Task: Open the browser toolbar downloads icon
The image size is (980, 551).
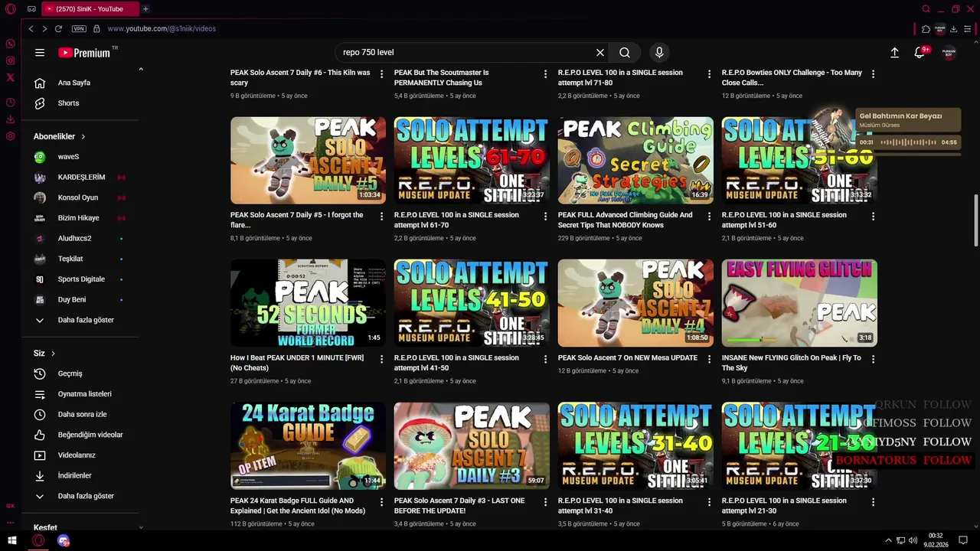Action: (953, 29)
